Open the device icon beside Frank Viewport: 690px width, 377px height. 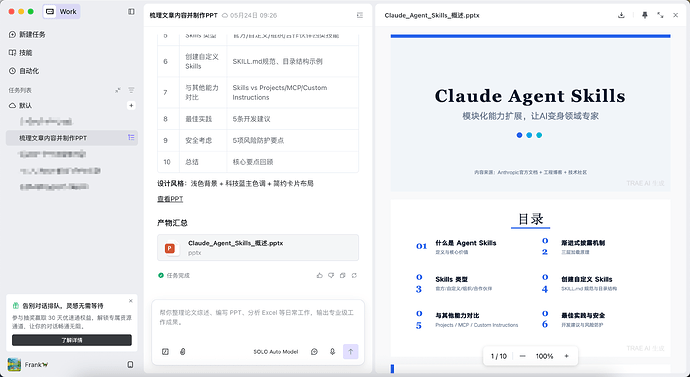[x=130, y=365]
